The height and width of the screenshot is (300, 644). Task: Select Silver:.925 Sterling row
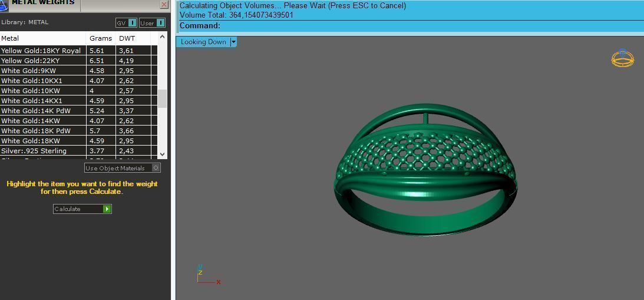(x=78, y=151)
